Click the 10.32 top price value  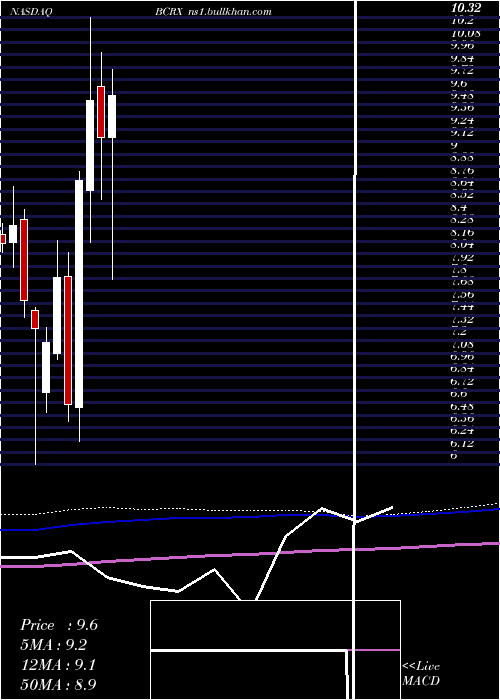tap(466, 8)
